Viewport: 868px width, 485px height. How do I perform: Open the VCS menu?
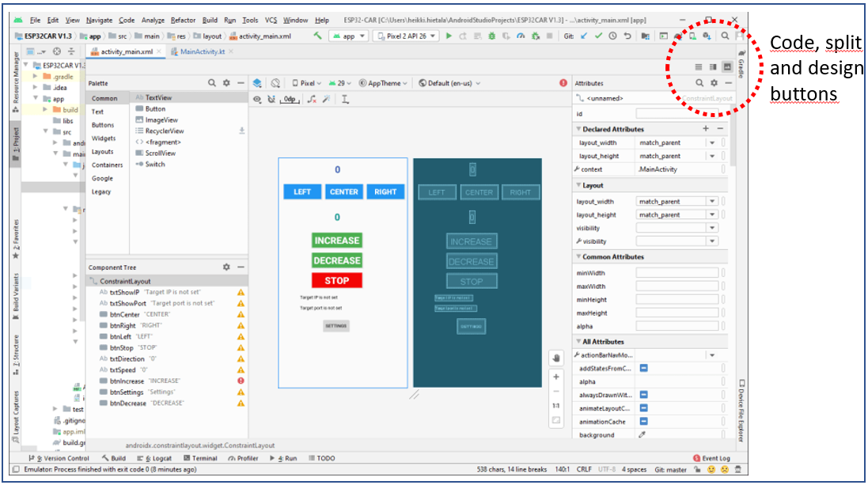tap(271, 20)
